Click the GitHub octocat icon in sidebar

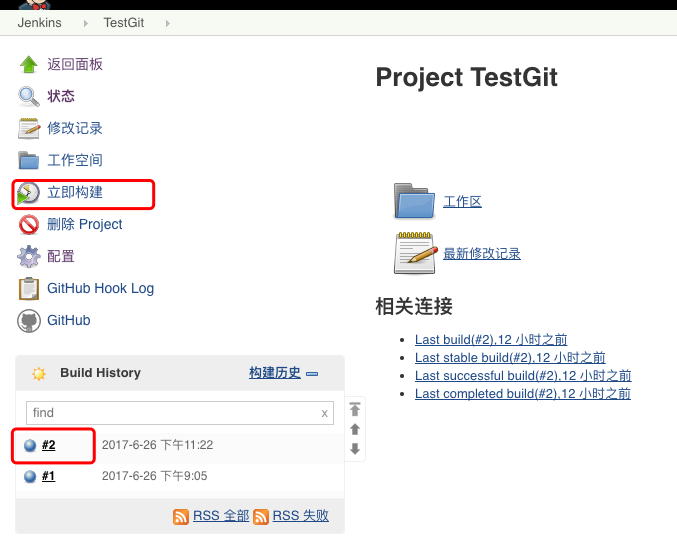click(x=29, y=321)
